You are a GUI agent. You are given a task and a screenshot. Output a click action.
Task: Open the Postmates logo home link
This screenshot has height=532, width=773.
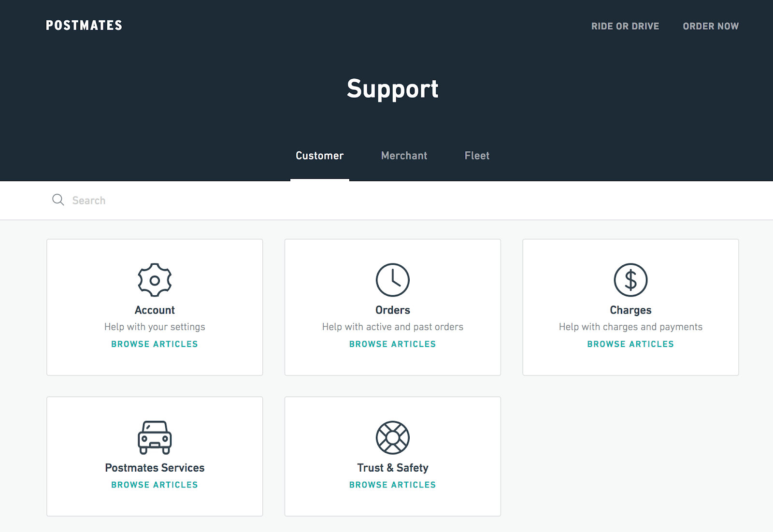(x=84, y=26)
